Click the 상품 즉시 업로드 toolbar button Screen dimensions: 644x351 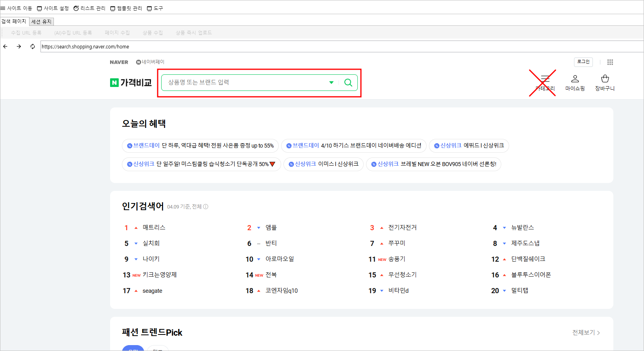point(194,33)
